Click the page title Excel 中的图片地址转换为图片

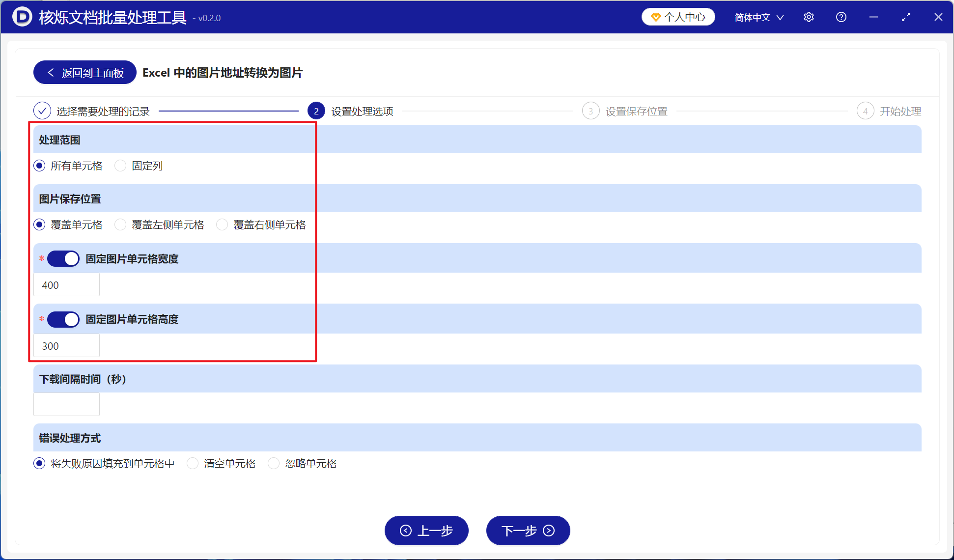click(x=223, y=73)
